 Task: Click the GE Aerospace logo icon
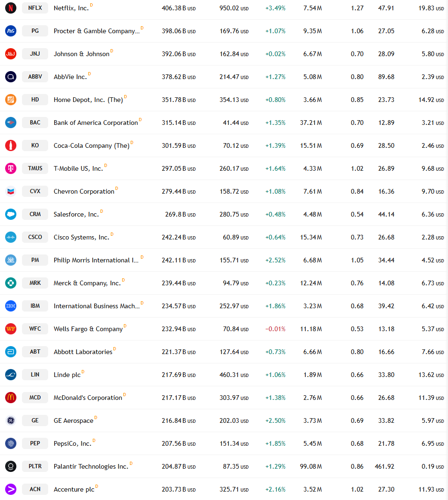(11, 420)
